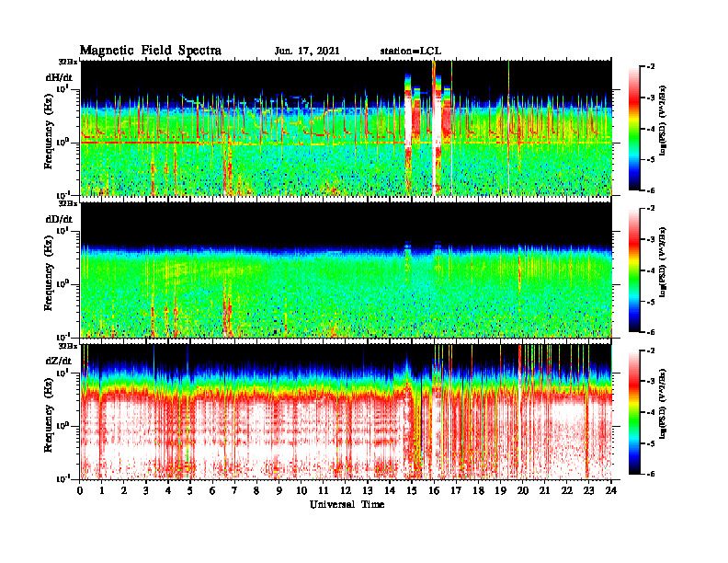Click the "-5" value on dD/dt color scale
This screenshot has width=728, height=563.
[650, 302]
